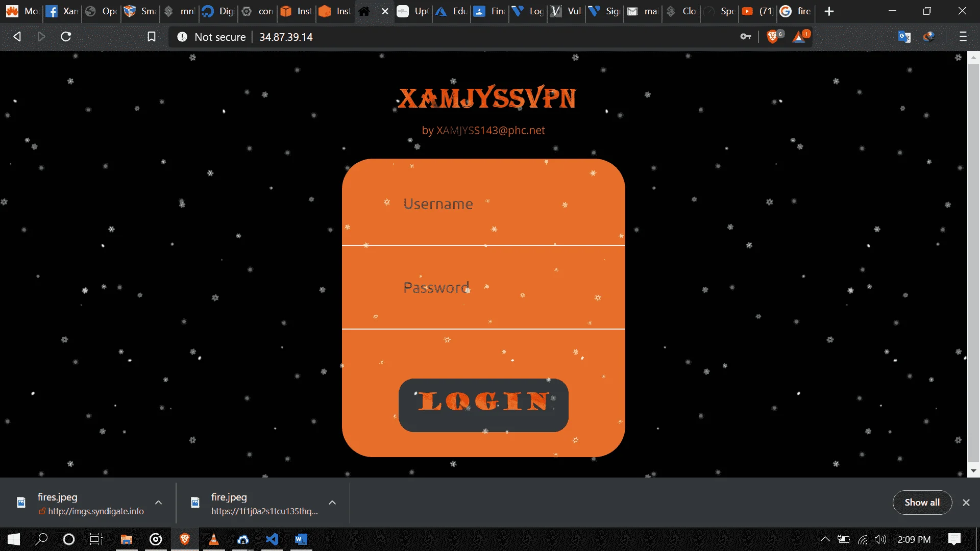Switch to the 'Dig' DigitalOcean tab
The width and height of the screenshot is (980, 551).
(x=218, y=11)
